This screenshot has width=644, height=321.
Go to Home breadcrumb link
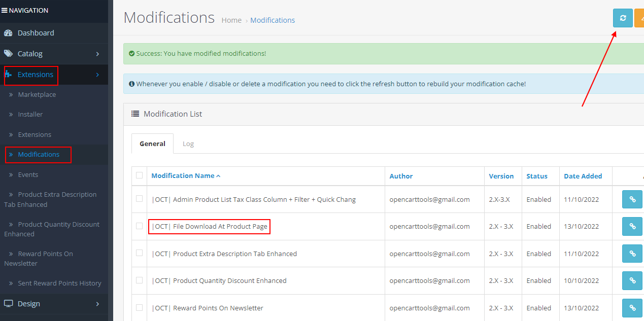(231, 20)
